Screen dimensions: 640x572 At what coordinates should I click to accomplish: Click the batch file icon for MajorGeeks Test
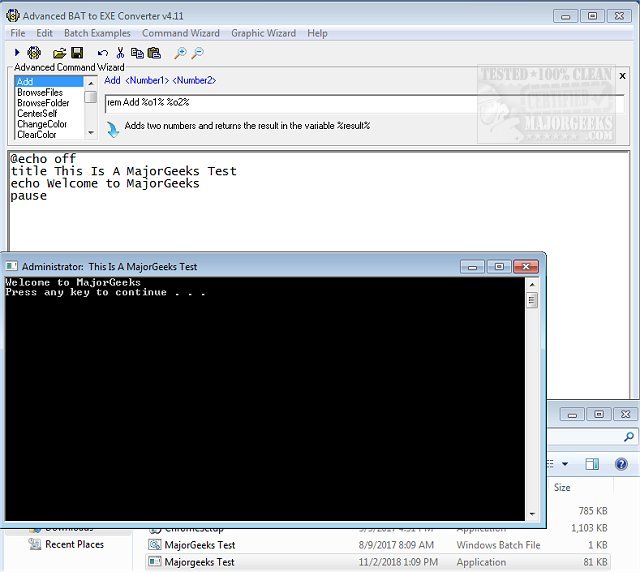tap(155, 545)
